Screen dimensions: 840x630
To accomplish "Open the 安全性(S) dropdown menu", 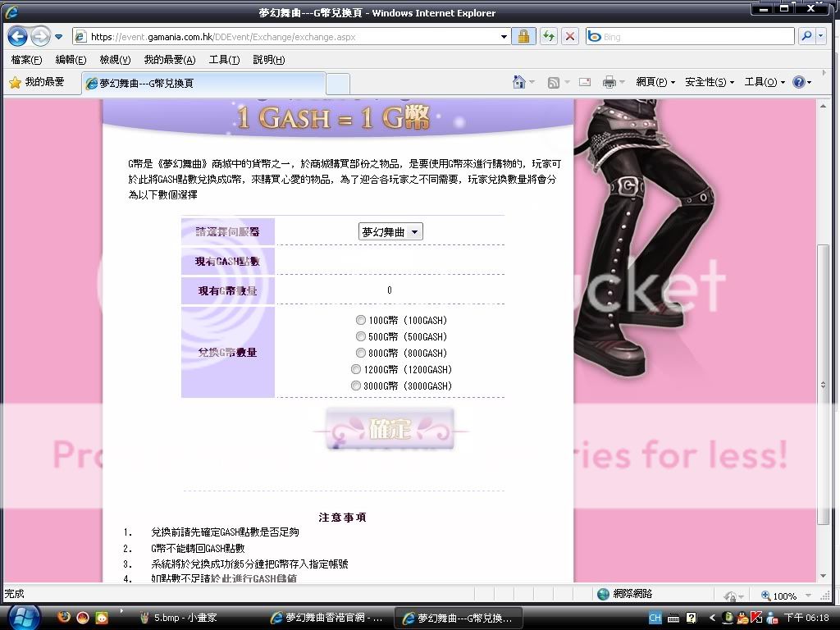I will 709,82.
